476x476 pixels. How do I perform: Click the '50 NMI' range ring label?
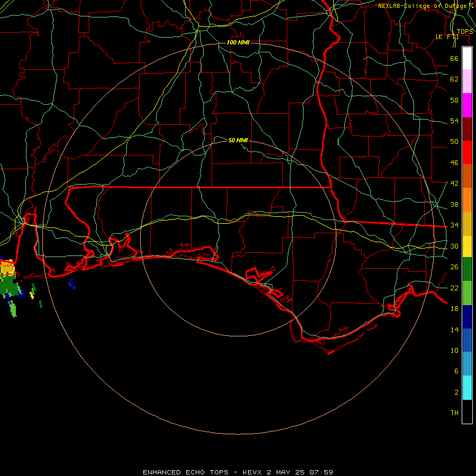coord(238,140)
